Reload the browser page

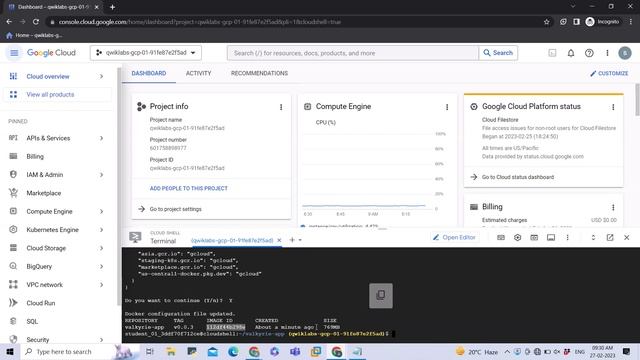click(x=36, y=22)
